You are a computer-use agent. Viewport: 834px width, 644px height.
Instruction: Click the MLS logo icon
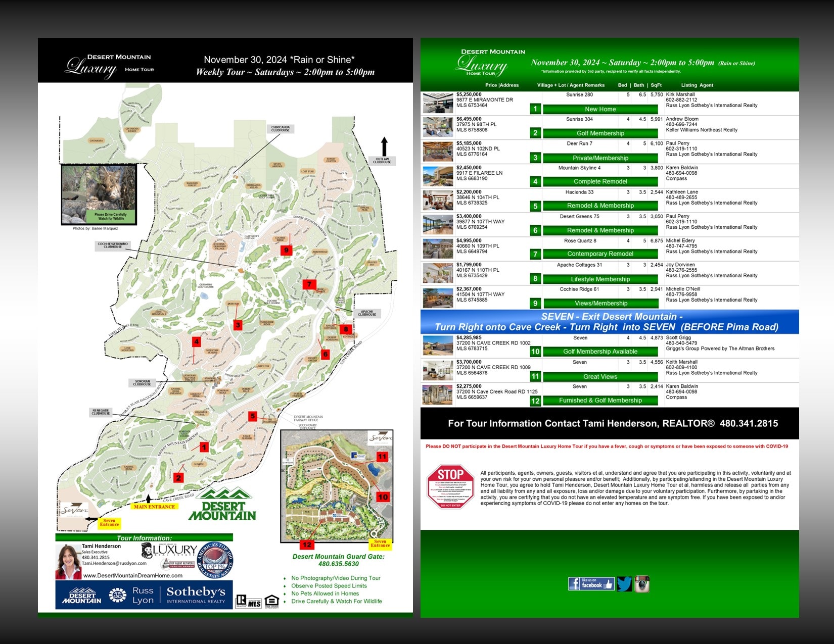point(254,603)
